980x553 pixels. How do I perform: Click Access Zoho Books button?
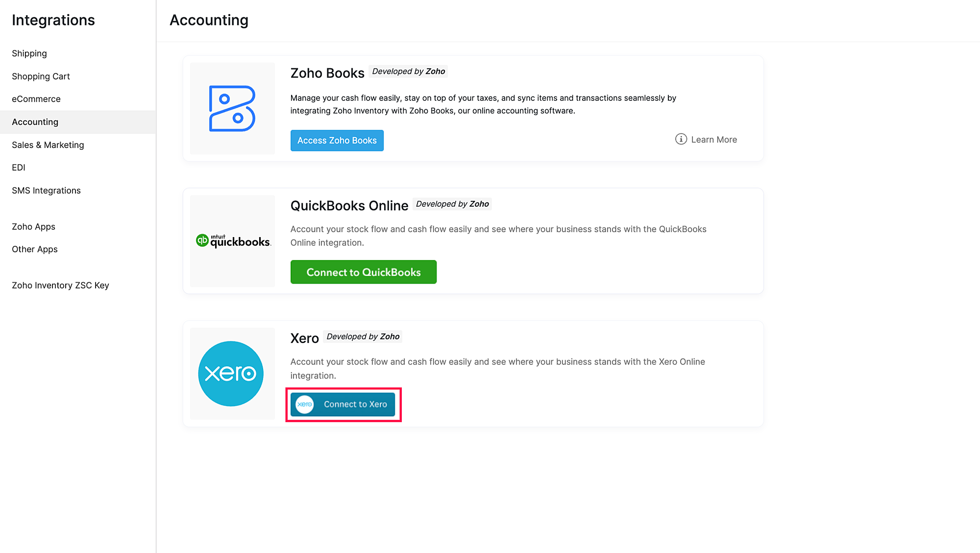pyautogui.click(x=337, y=141)
